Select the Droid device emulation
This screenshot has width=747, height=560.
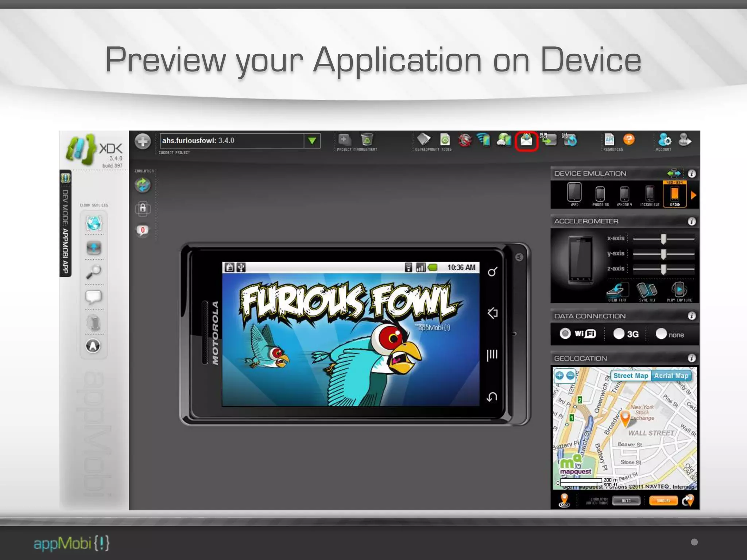point(675,194)
